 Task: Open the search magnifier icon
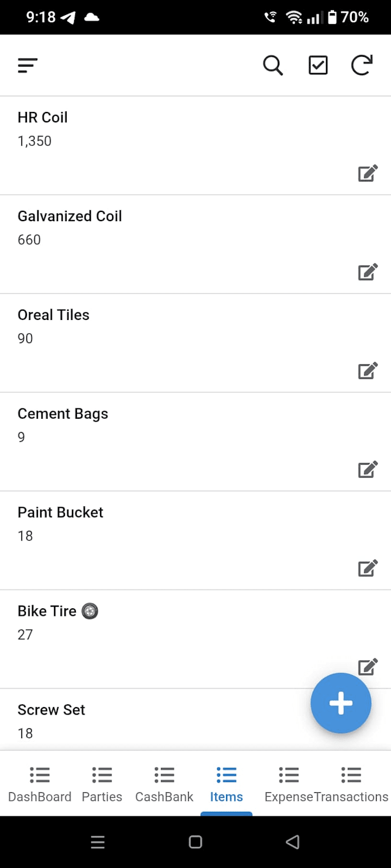[273, 65]
